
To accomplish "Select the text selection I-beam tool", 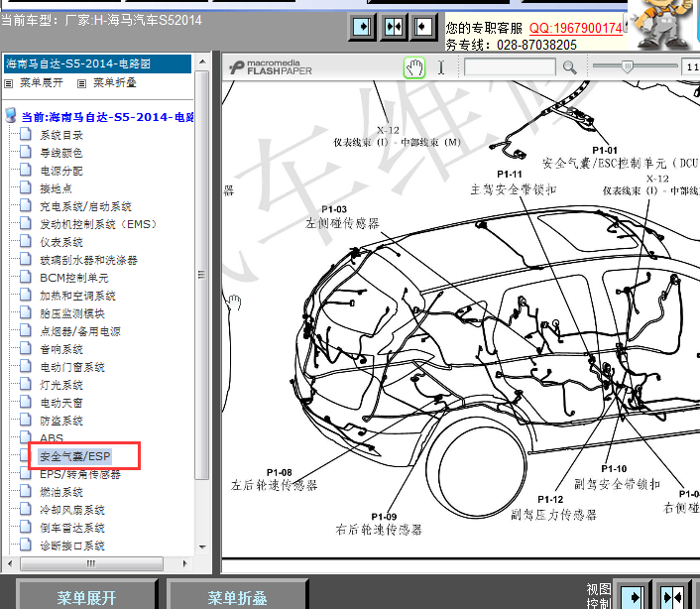I will [x=441, y=67].
